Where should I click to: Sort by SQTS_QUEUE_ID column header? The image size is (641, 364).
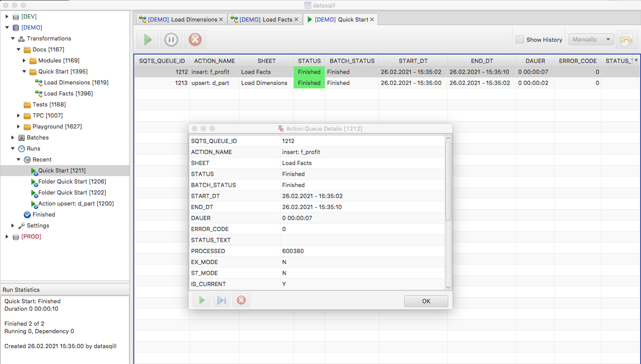pos(162,61)
